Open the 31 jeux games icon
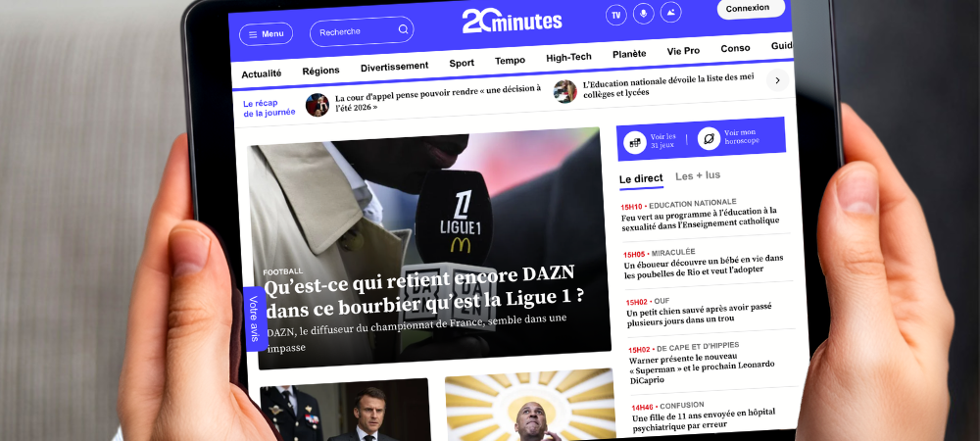The width and height of the screenshot is (980, 441). click(636, 142)
